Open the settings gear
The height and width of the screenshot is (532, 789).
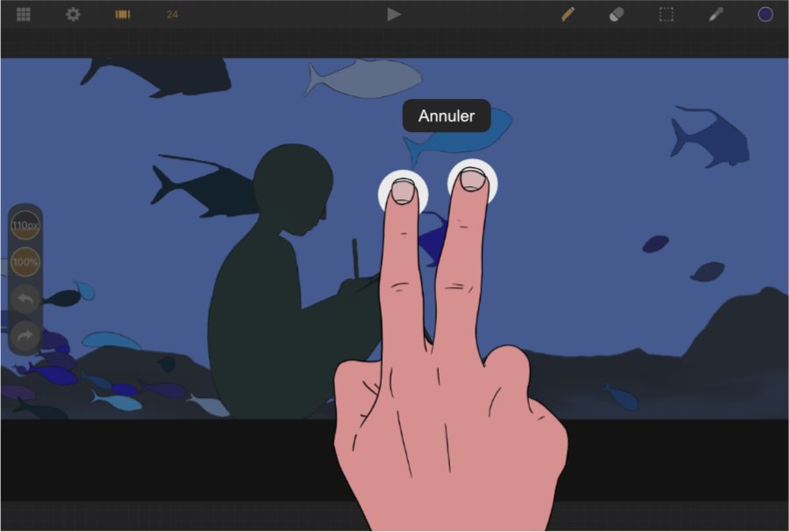[x=73, y=15]
